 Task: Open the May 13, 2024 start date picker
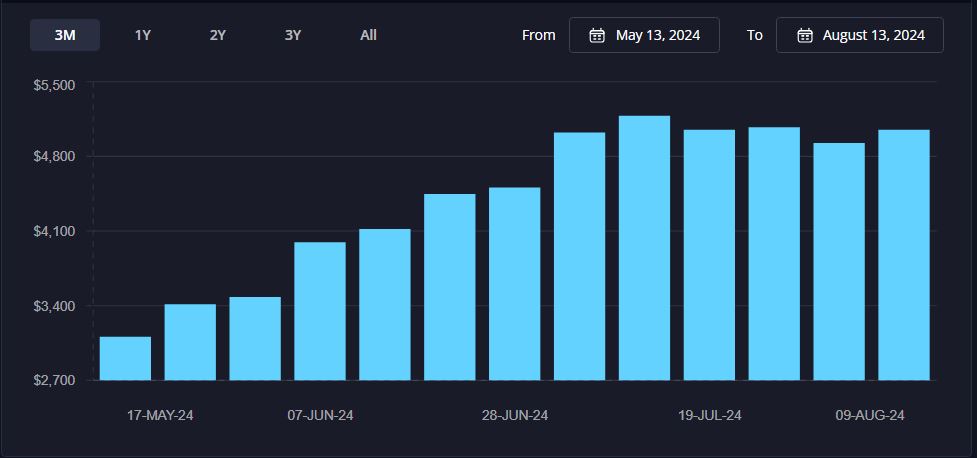point(656,35)
